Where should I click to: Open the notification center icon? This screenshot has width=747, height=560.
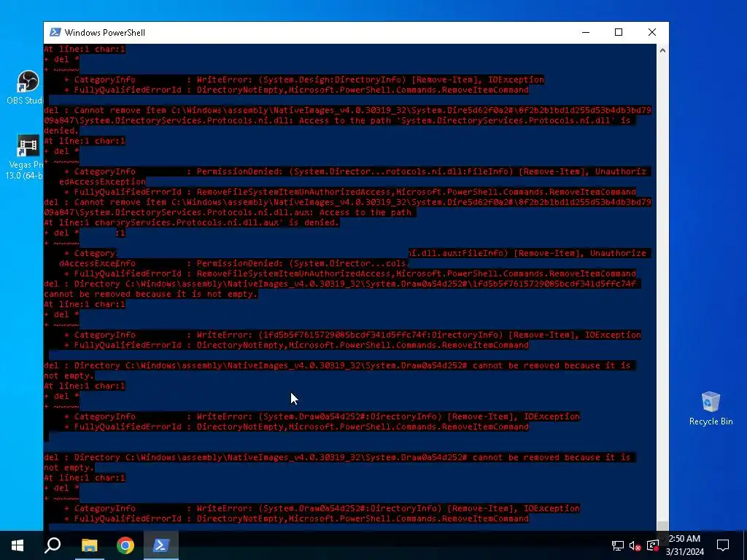pyautogui.click(x=723, y=545)
